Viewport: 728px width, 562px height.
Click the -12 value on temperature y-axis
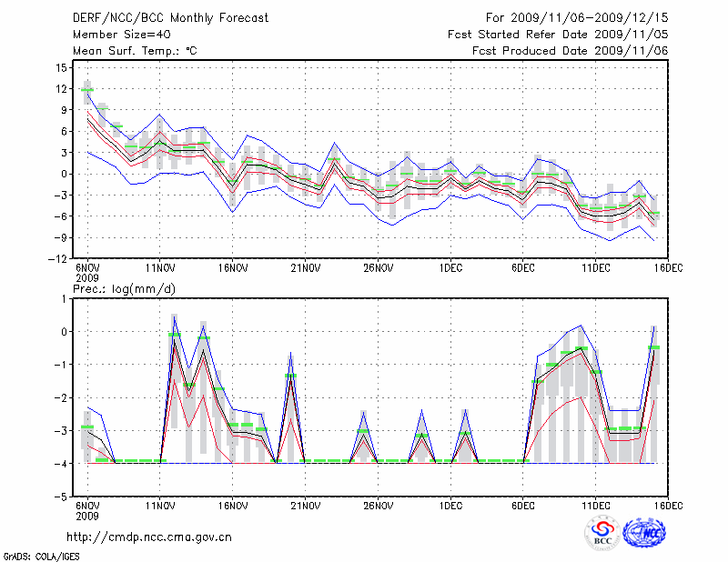click(x=59, y=259)
